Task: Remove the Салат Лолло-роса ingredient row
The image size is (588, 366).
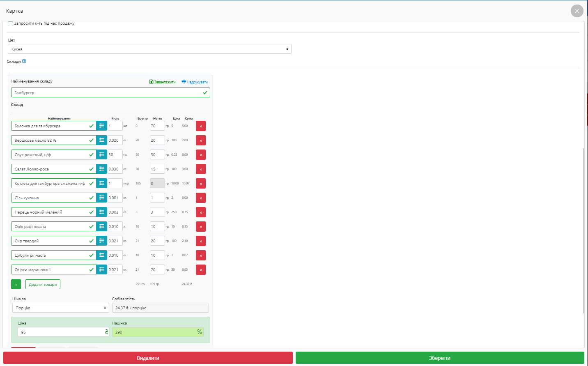Action: (201, 169)
